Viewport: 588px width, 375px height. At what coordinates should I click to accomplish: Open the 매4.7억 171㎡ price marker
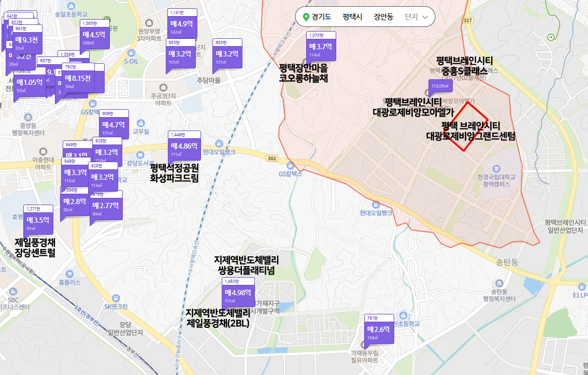click(114, 124)
